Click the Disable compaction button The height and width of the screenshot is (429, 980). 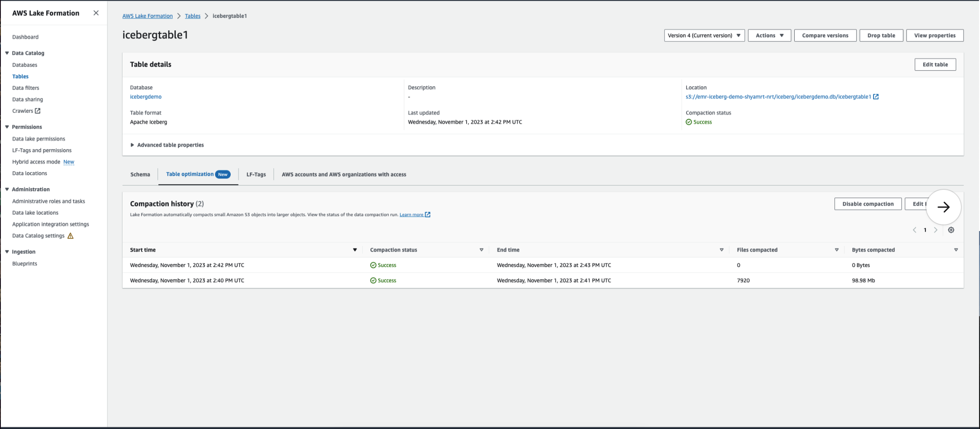(867, 204)
